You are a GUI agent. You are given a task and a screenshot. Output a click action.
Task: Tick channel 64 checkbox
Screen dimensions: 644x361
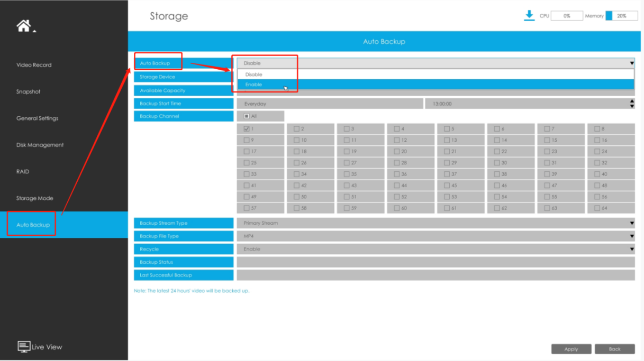(597, 208)
